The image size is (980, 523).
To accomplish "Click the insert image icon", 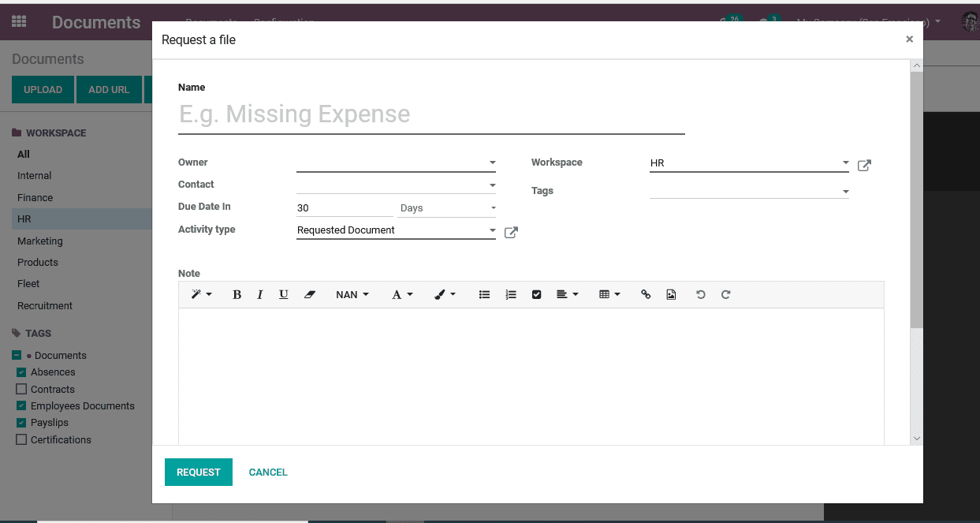I will point(671,294).
